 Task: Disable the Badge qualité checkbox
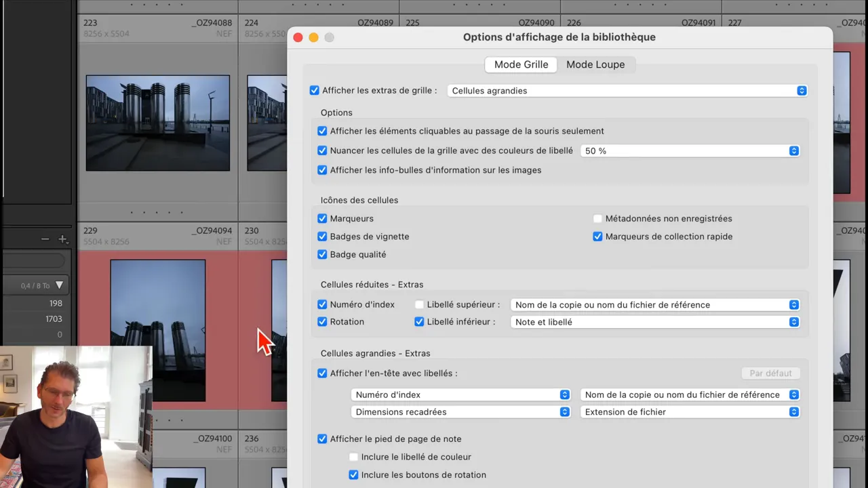[322, 254]
